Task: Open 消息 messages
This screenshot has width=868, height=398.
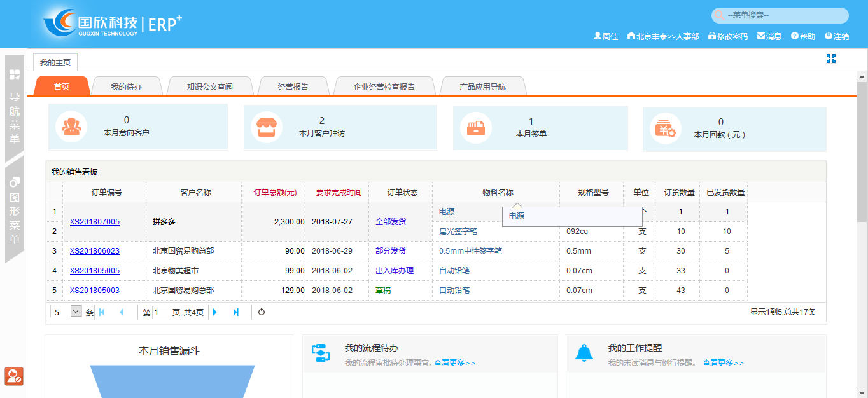Action: pos(769,37)
